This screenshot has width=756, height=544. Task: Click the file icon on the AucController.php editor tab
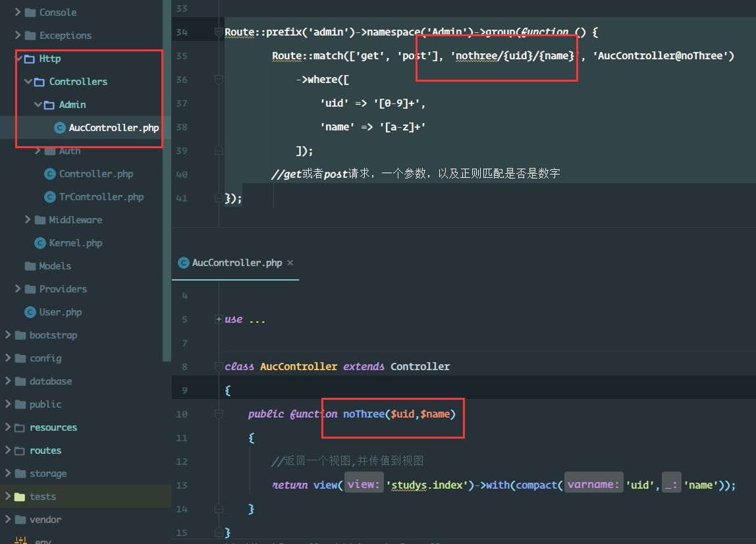point(184,263)
